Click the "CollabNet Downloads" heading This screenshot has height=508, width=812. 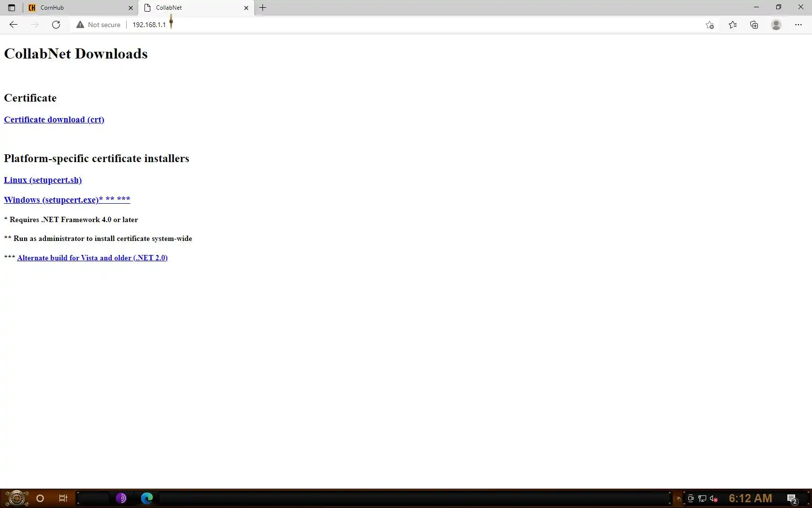tap(76, 54)
